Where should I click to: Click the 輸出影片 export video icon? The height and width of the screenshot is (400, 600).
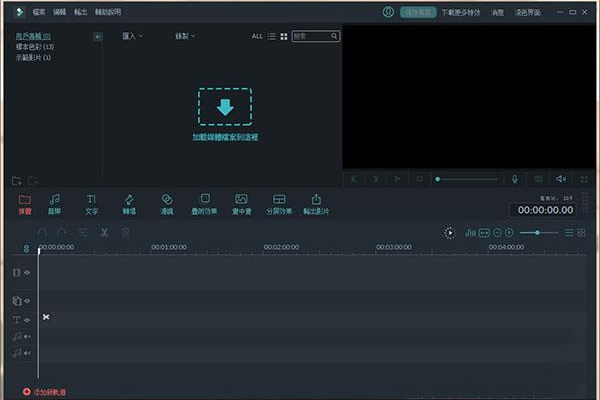pos(316,203)
